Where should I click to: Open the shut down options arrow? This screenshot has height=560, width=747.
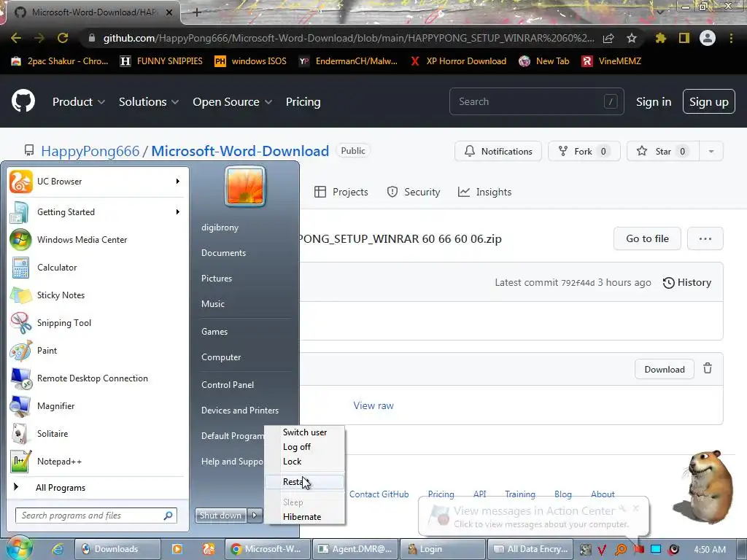(x=255, y=515)
